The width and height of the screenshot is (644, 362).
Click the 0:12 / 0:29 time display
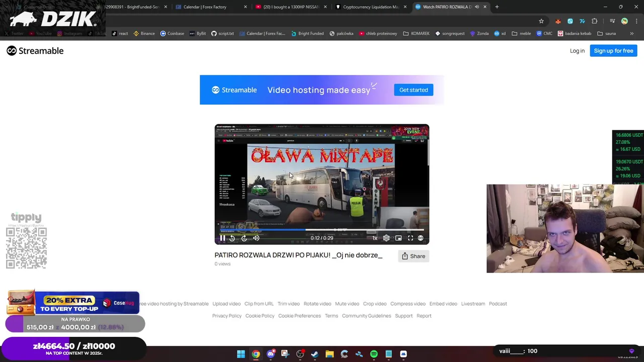coord(321,238)
